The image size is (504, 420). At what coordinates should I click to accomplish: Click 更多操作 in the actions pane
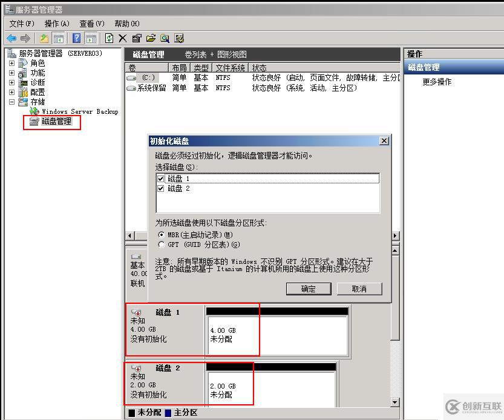tap(437, 82)
